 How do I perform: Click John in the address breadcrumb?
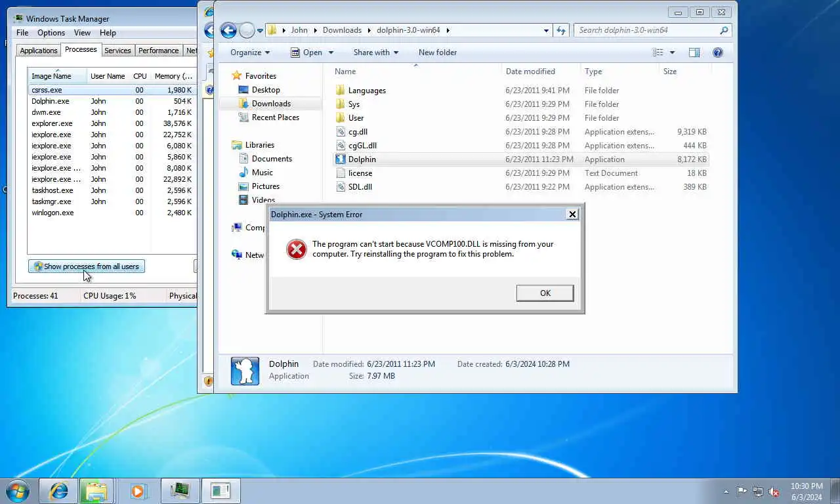pos(299,30)
